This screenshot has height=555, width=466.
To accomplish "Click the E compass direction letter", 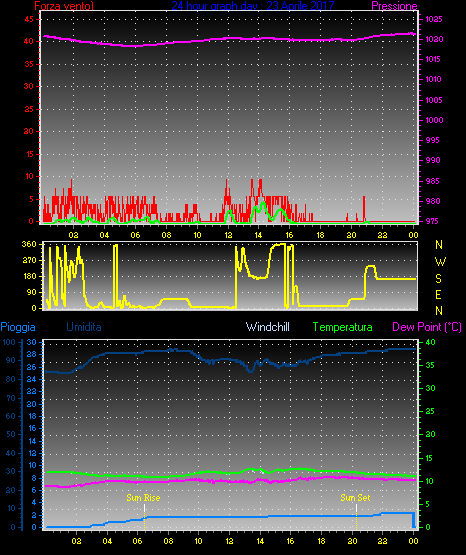I will tap(438, 294).
